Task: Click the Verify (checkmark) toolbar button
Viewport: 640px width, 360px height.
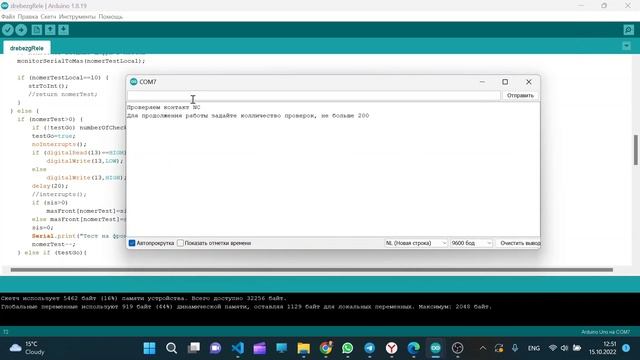Action: pos(8,30)
